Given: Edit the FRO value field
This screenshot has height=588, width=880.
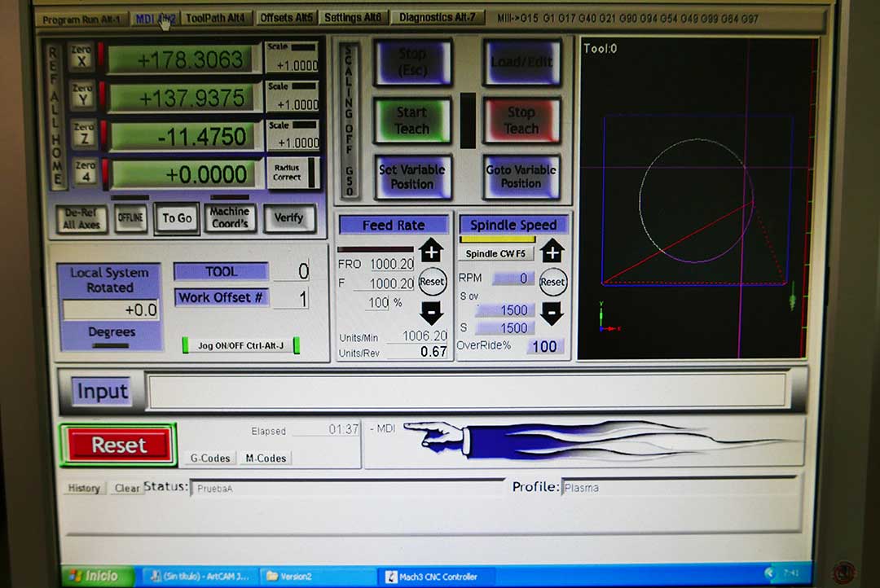Looking at the screenshot, I should point(391,264).
